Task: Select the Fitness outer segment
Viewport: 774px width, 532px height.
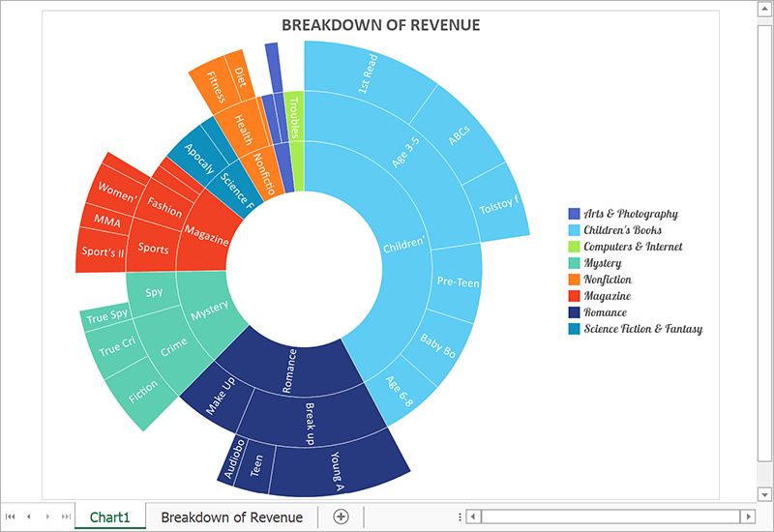Action: pyautogui.click(x=216, y=87)
